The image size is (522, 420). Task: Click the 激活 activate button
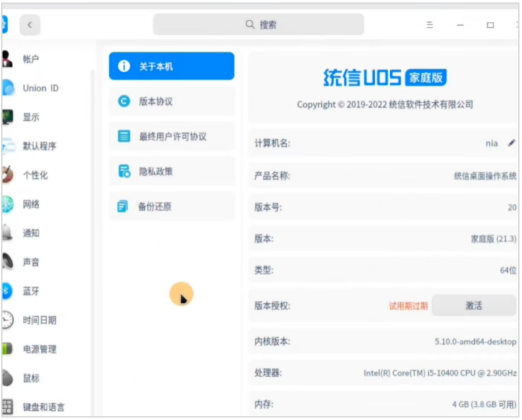tap(474, 305)
